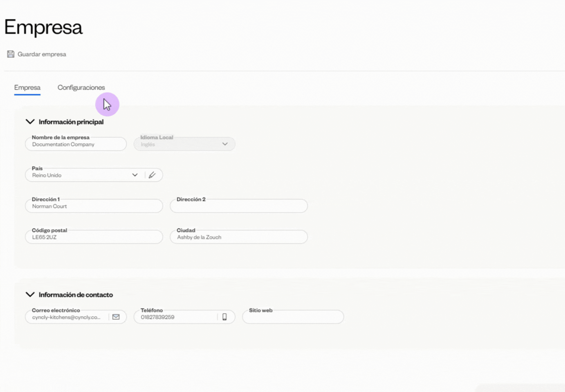Focus the Dirección 1 input field
The image size is (565, 392).
pos(93,206)
